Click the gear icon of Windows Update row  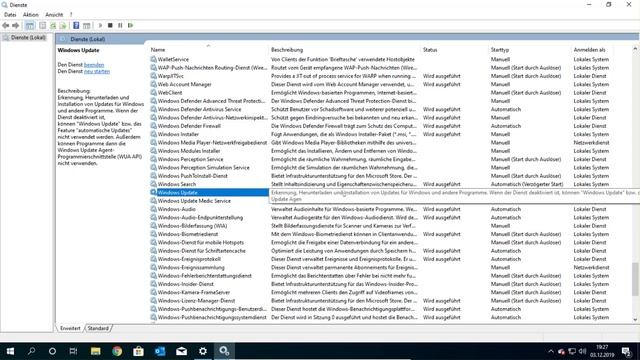tap(153, 192)
